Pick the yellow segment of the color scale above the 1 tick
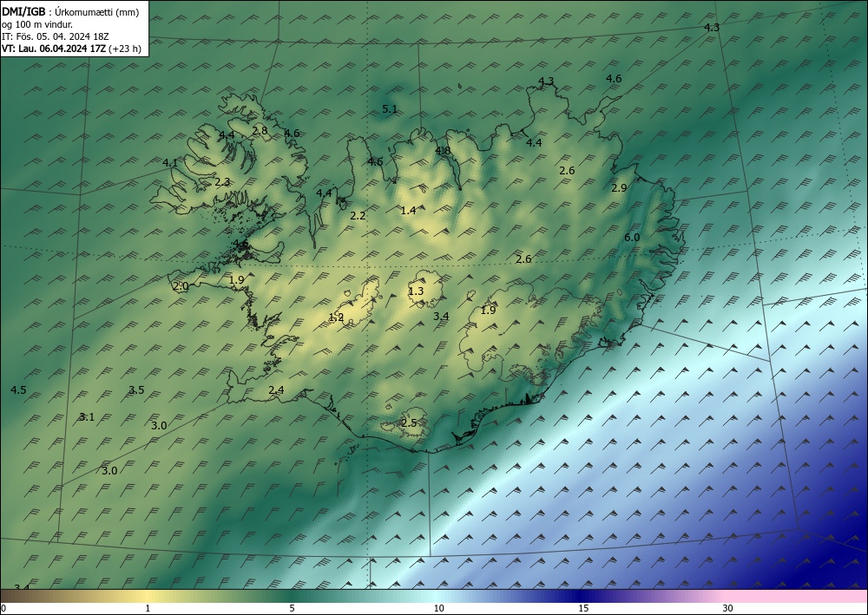Viewport: 868px width, 615px height. tap(148, 596)
